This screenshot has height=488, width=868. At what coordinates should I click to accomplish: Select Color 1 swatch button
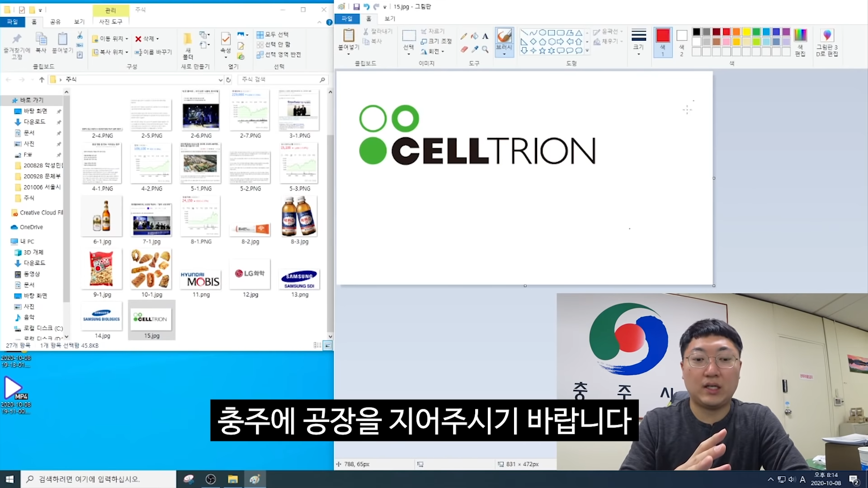663,42
